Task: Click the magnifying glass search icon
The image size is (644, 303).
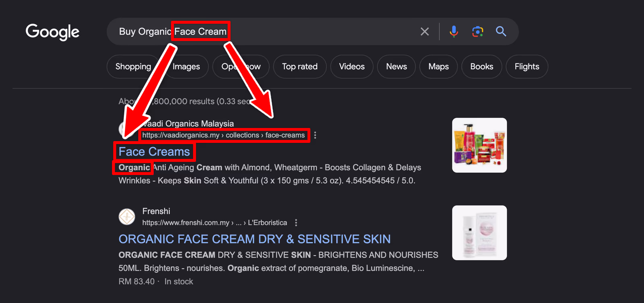Action: pyautogui.click(x=501, y=31)
